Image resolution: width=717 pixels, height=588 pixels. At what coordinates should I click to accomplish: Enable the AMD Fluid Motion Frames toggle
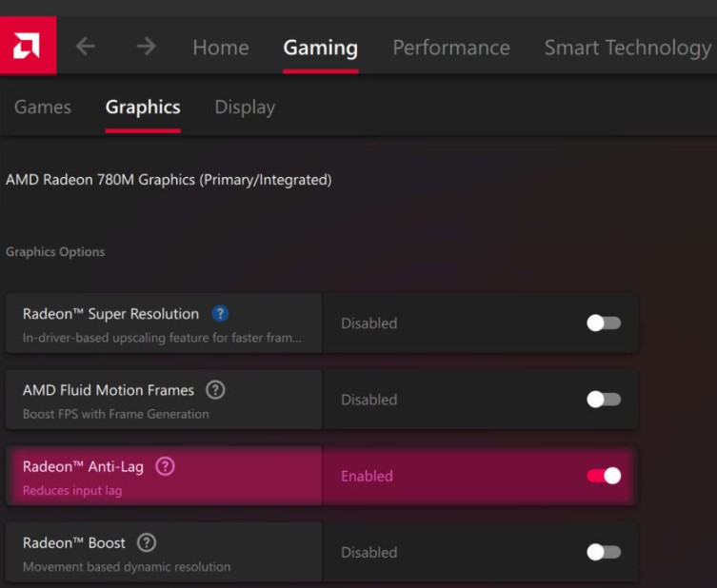pos(604,400)
